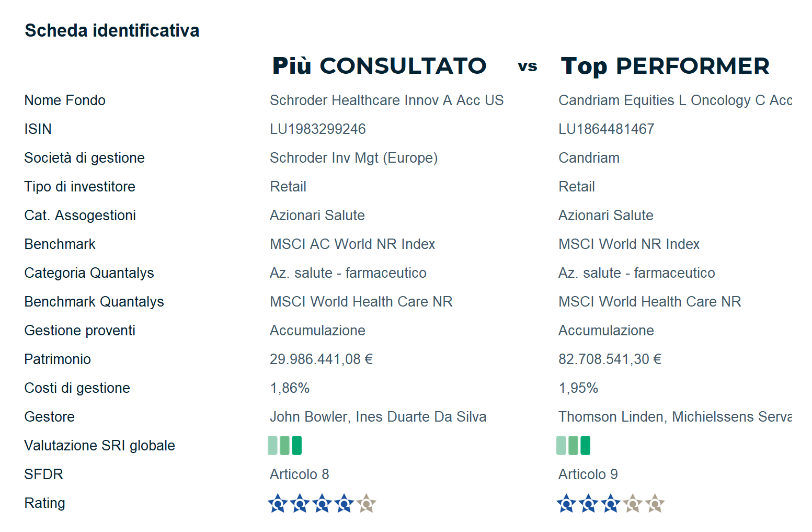812x532 pixels.
Task: Select ISIN code LU1983299246
Action: pyautogui.click(x=317, y=129)
